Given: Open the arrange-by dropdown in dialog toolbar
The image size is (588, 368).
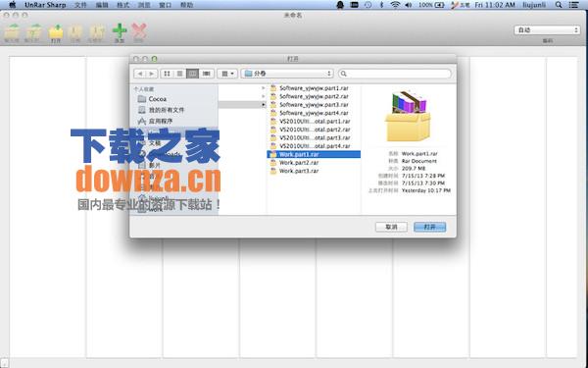Looking at the screenshot, I should (x=227, y=74).
